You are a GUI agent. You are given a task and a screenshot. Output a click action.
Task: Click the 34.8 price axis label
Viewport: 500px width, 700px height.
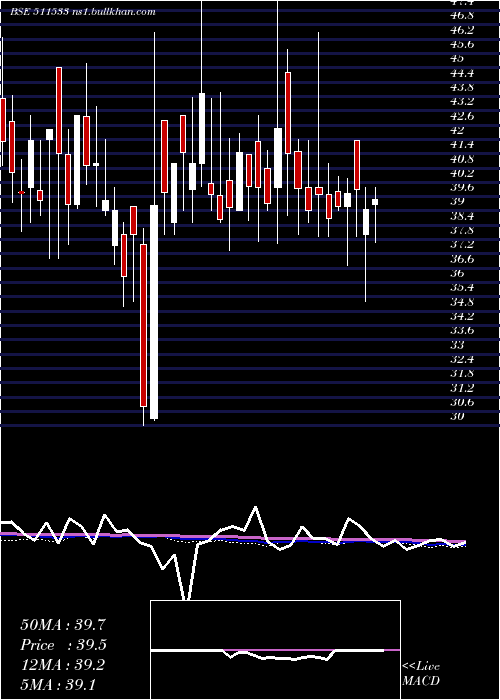[x=462, y=302]
